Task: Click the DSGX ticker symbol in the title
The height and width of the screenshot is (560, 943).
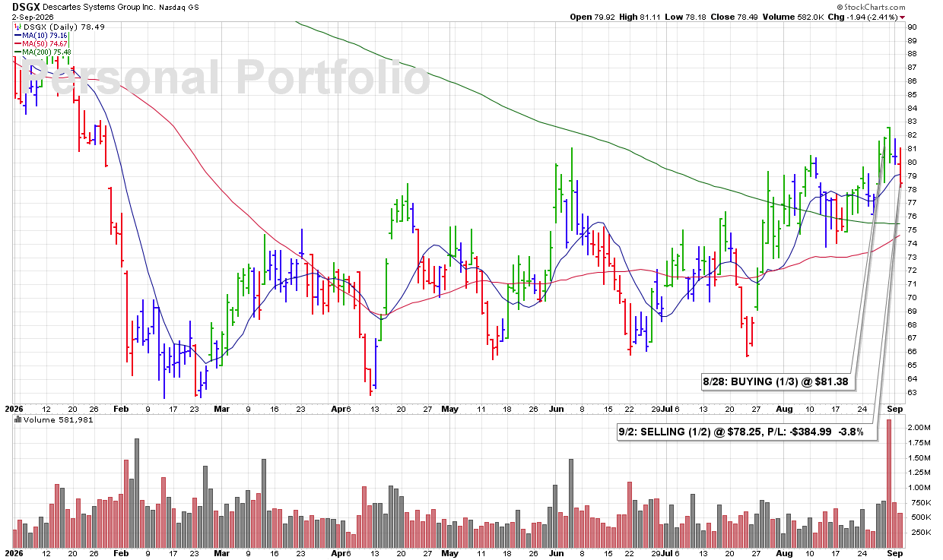Action: 26,6
